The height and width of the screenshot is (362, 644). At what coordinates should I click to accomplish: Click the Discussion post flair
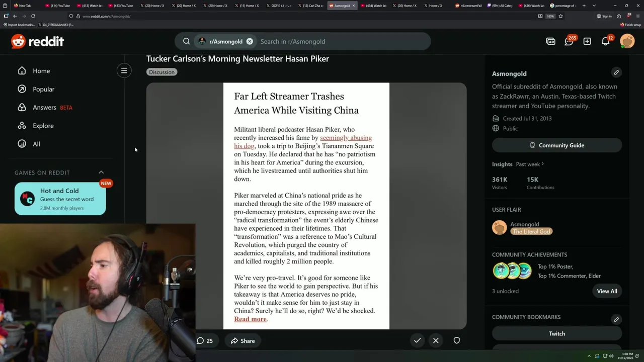162,72
